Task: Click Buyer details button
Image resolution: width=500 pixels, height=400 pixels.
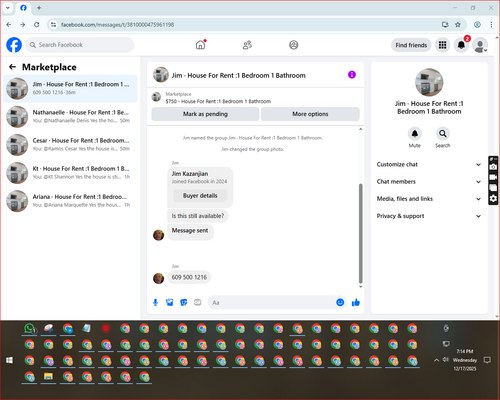Action: point(200,196)
